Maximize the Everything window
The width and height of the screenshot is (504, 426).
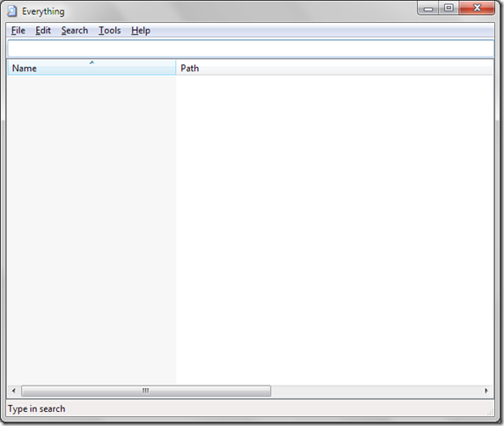pyautogui.click(x=449, y=8)
